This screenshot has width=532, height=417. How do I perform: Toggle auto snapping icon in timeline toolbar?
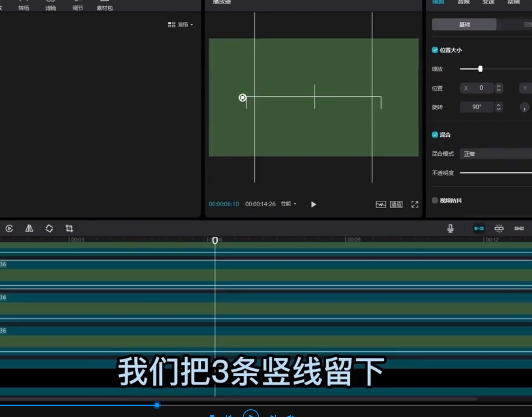[x=499, y=229]
